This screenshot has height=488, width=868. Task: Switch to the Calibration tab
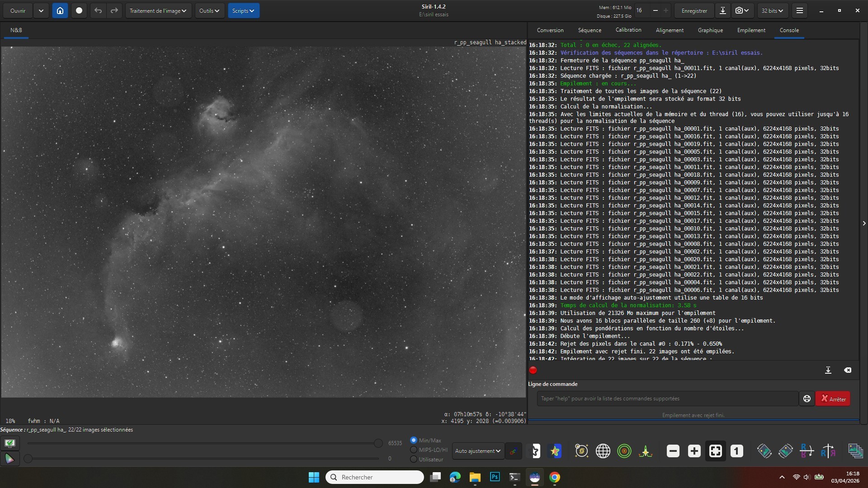coord(628,30)
